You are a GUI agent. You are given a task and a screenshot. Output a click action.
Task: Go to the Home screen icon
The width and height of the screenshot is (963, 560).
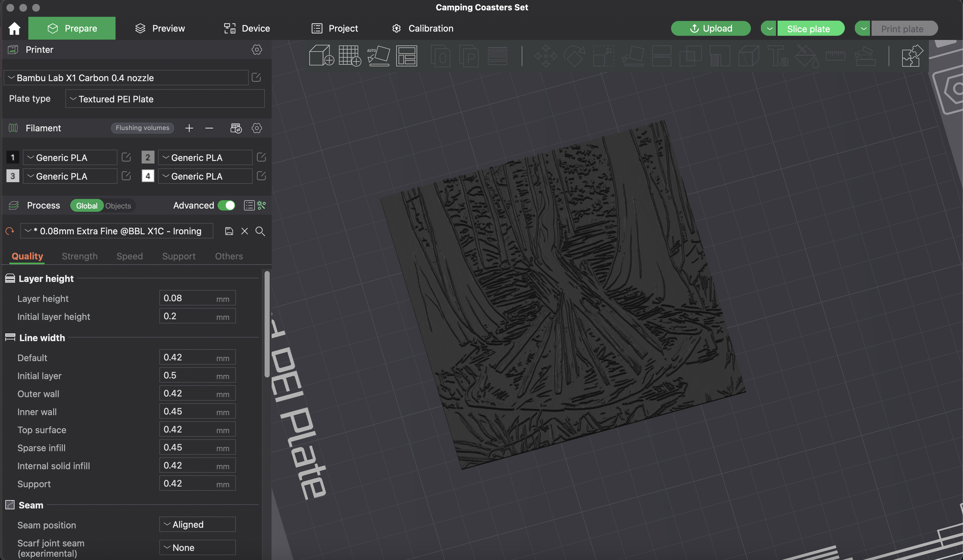[x=14, y=28]
